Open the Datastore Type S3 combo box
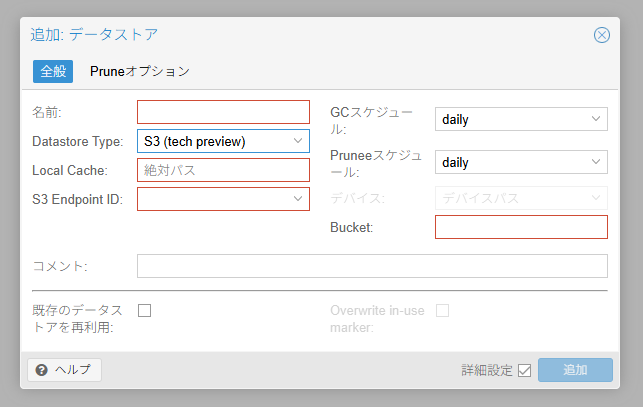The image size is (643, 407). coord(223,141)
